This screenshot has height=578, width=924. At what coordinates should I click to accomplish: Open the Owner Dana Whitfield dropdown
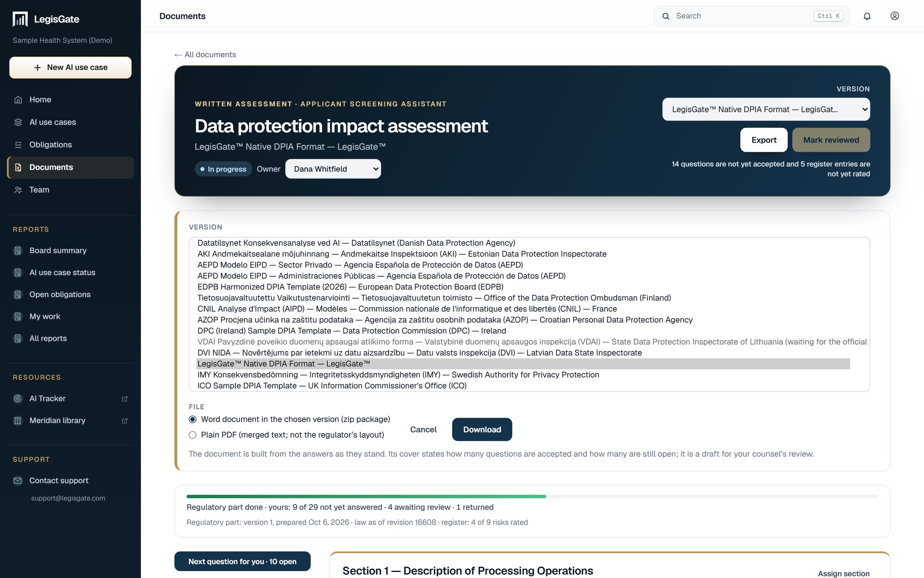tap(333, 169)
